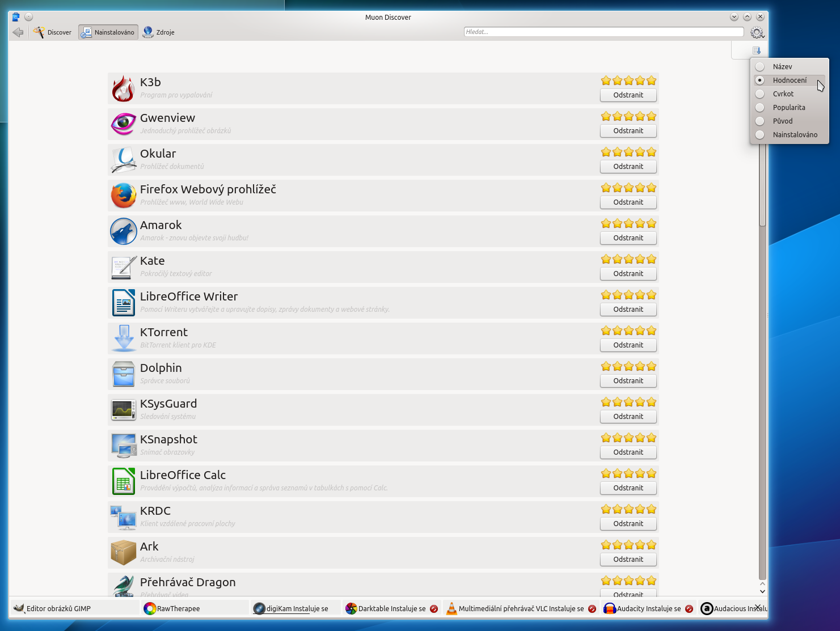Click Odstranit for LibreOffice Writer
Screen dimensions: 840x631
[628, 310]
